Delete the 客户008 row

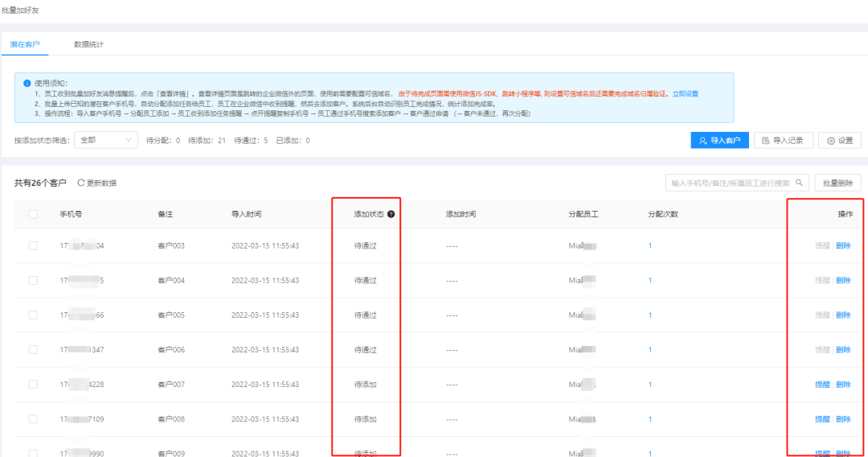click(843, 419)
